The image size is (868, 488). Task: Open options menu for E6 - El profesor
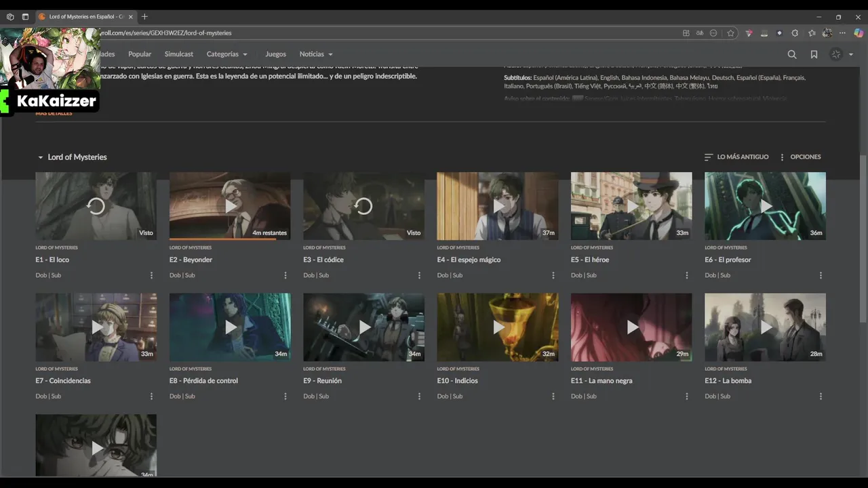tap(821, 275)
